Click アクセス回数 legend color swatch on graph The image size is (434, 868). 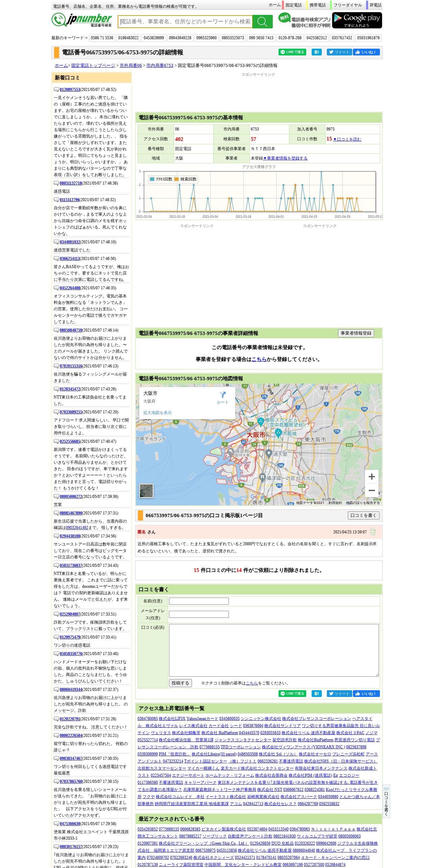[152, 179]
